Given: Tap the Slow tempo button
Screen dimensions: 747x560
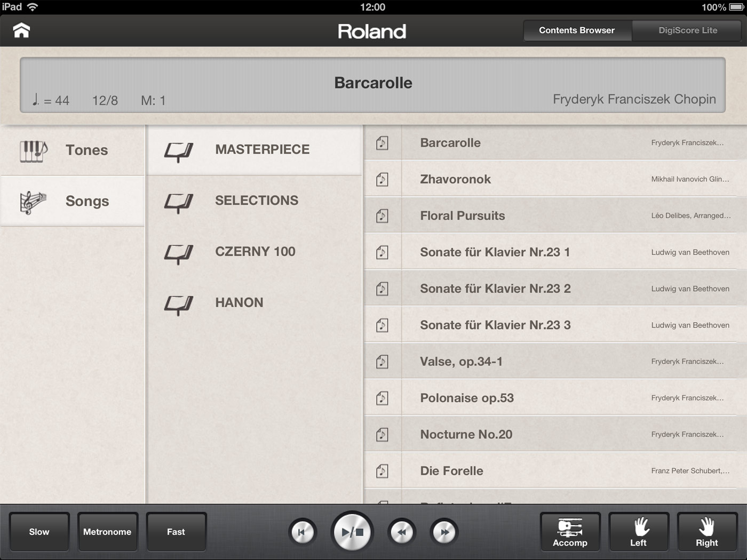Looking at the screenshot, I should 39,532.
